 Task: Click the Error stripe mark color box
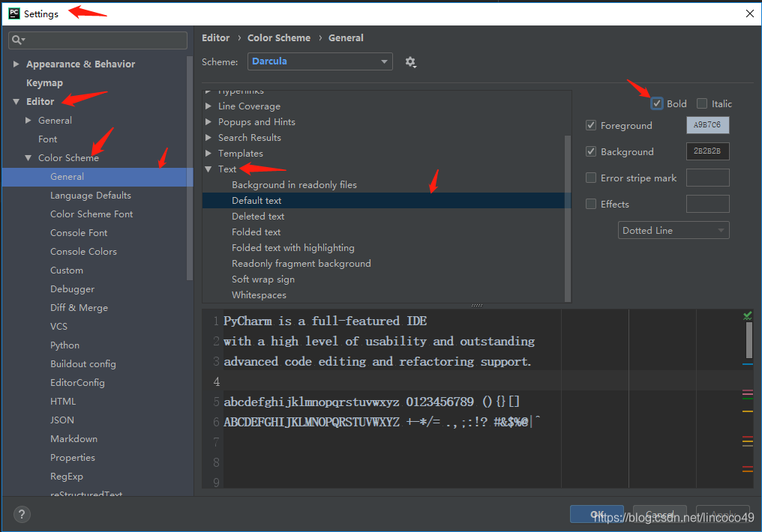click(707, 178)
